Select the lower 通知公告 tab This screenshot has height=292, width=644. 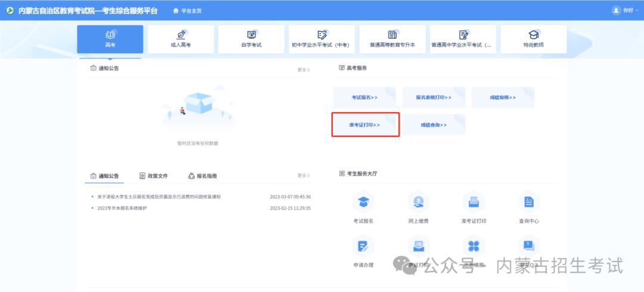coord(104,176)
